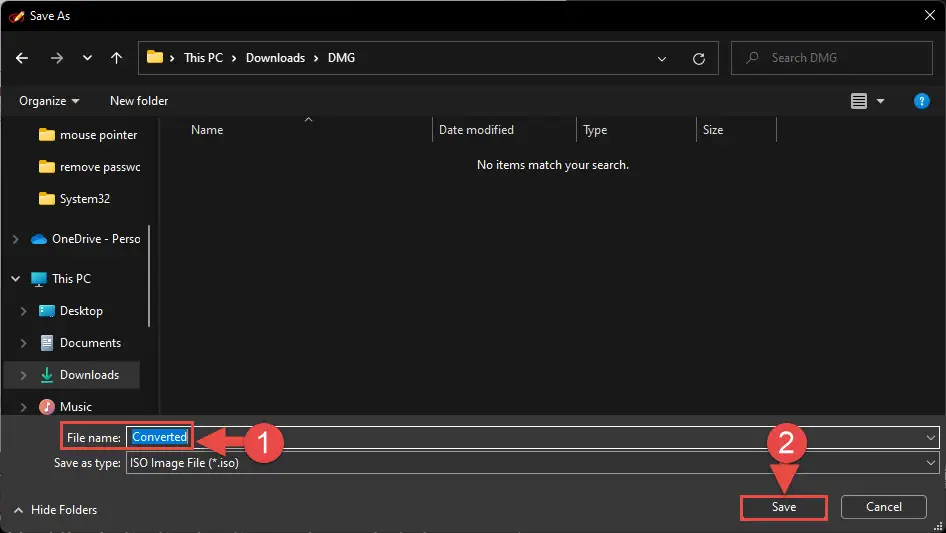The height and width of the screenshot is (533, 946).
Task: Open the remove passwc folder
Action: pyautogui.click(x=89, y=167)
